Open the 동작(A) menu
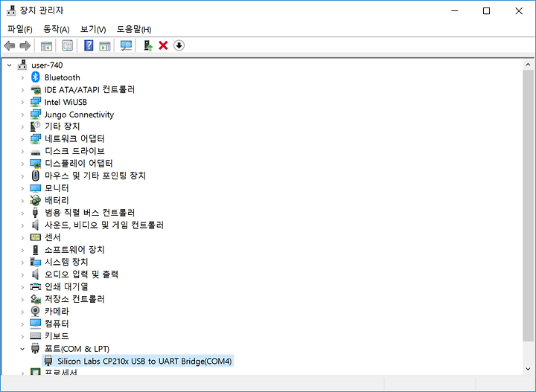 56,29
